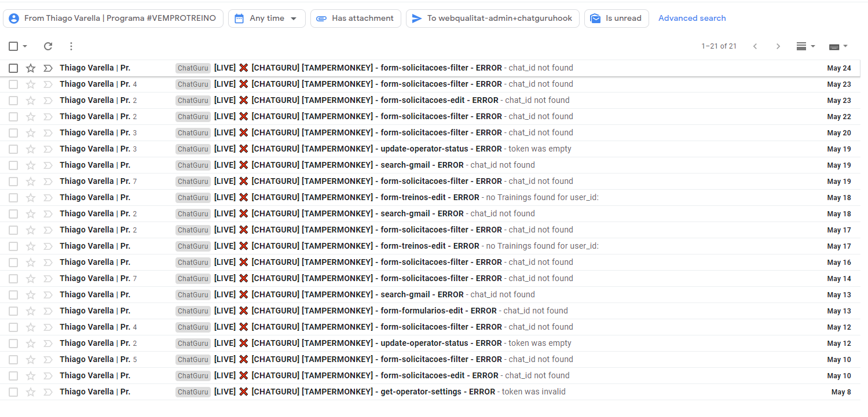Click the '1–21 of 21' results counter

click(719, 46)
